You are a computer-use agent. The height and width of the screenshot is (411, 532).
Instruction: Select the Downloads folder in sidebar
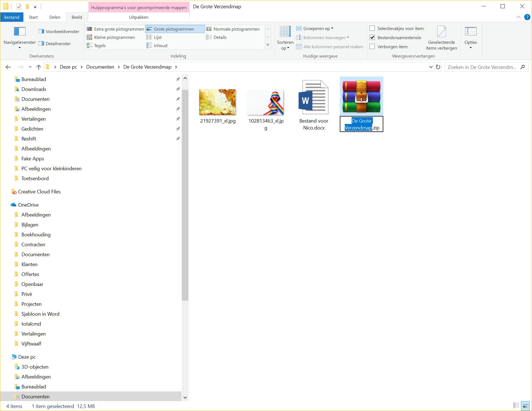[x=34, y=89]
